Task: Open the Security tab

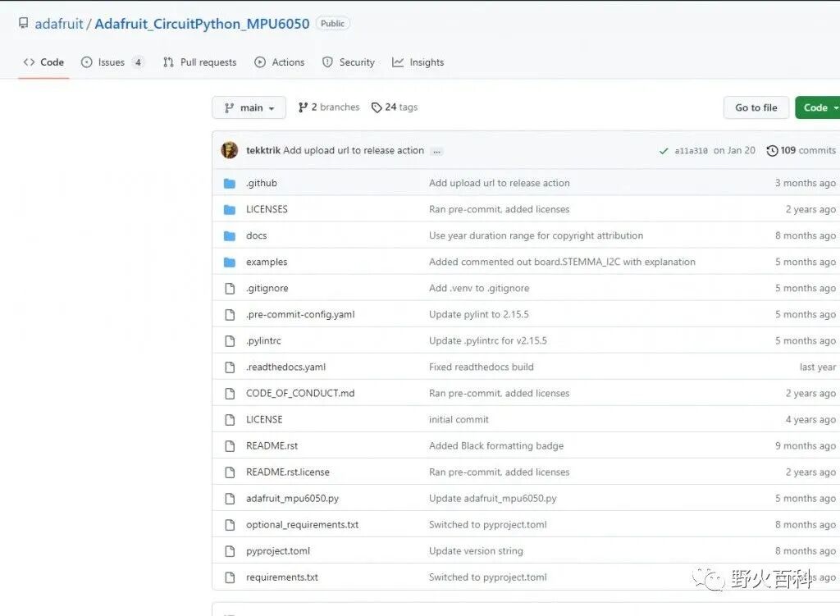Action: (348, 62)
